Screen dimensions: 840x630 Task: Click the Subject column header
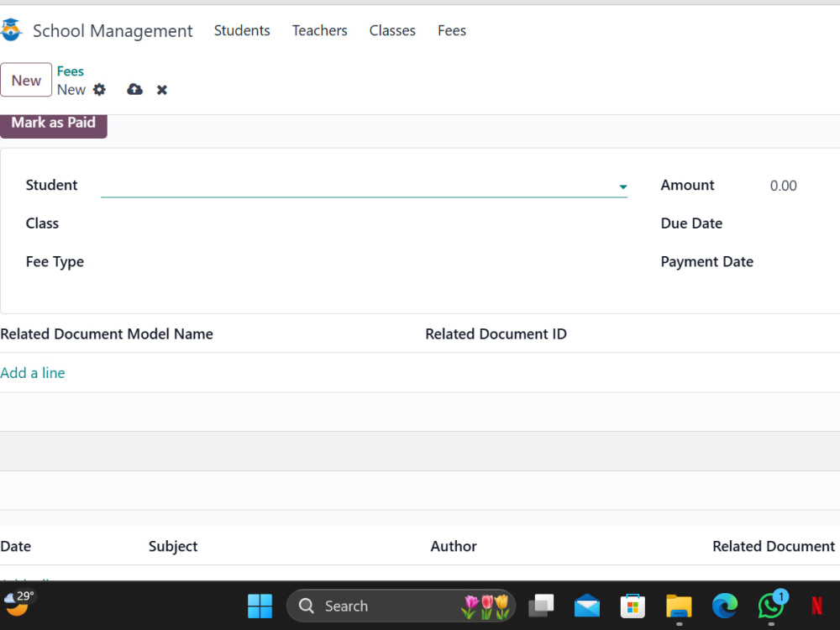[173, 546]
